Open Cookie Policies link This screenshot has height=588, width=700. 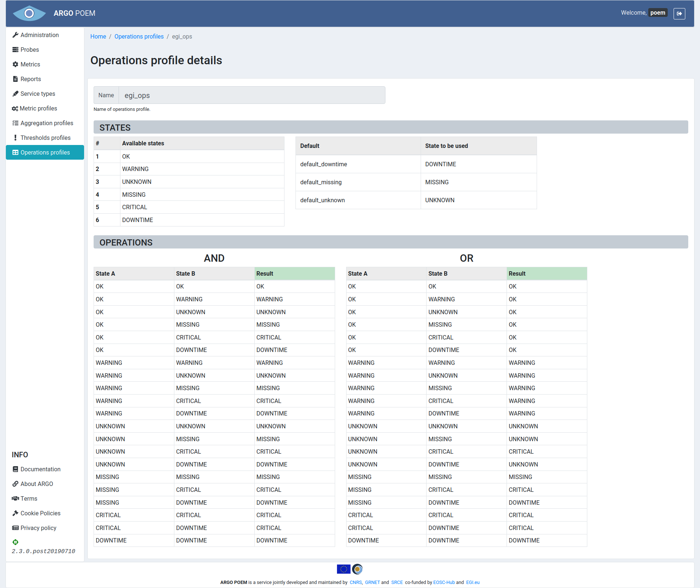point(40,513)
